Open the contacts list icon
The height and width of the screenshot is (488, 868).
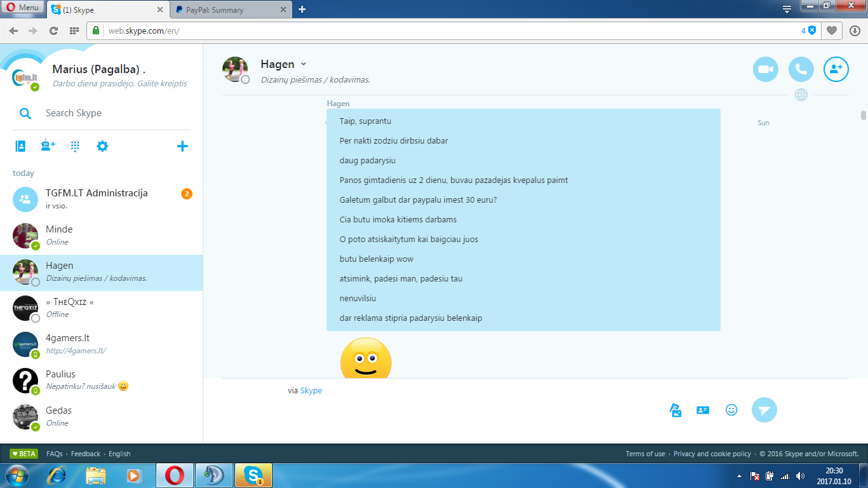point(20,146)
